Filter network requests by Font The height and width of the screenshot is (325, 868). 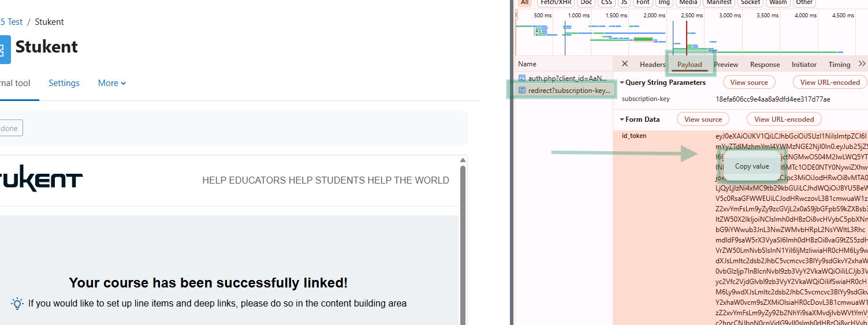pos(643,2)
